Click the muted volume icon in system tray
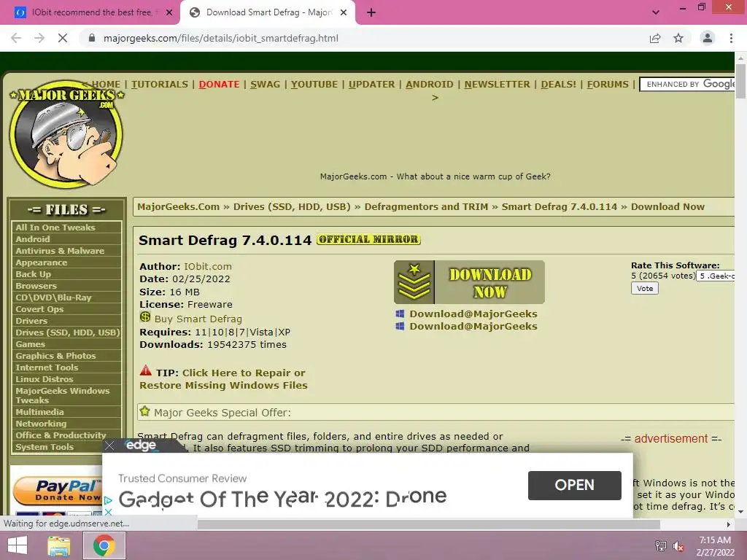This screenshot has width=747, height=560. pos(678,546)
